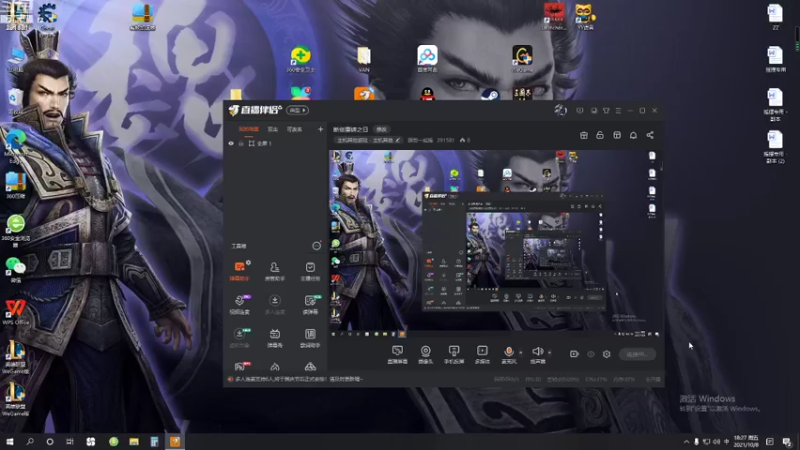Start the video co-stream link tool
The image size is (800, 450).
(x=239, y=304)
